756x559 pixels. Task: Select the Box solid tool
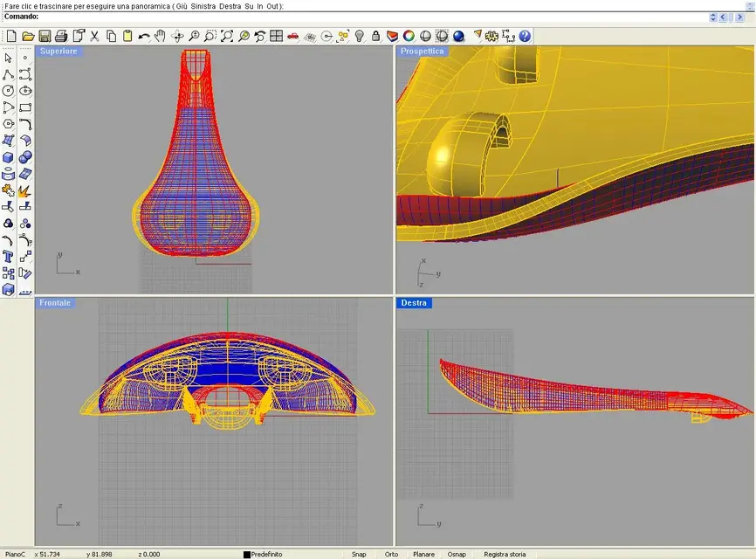[8, 157]
